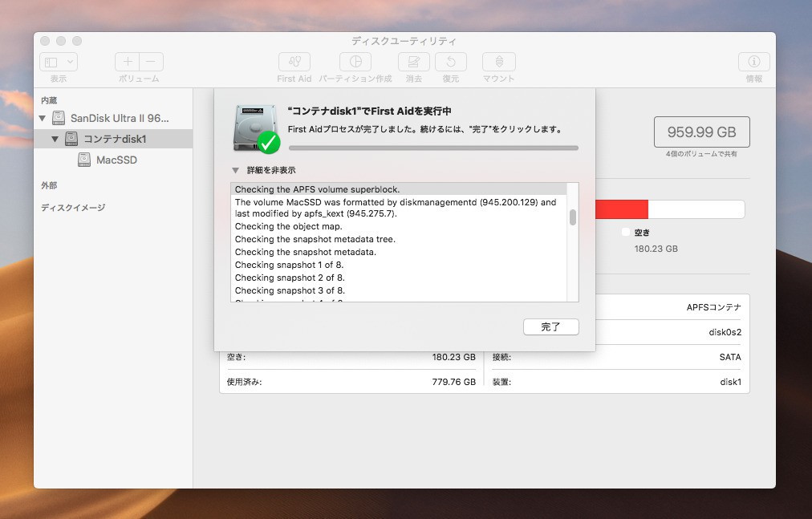Click the Erase (消去) toolbar icon
The image size is (812, 519).
[x=414, y=62]
